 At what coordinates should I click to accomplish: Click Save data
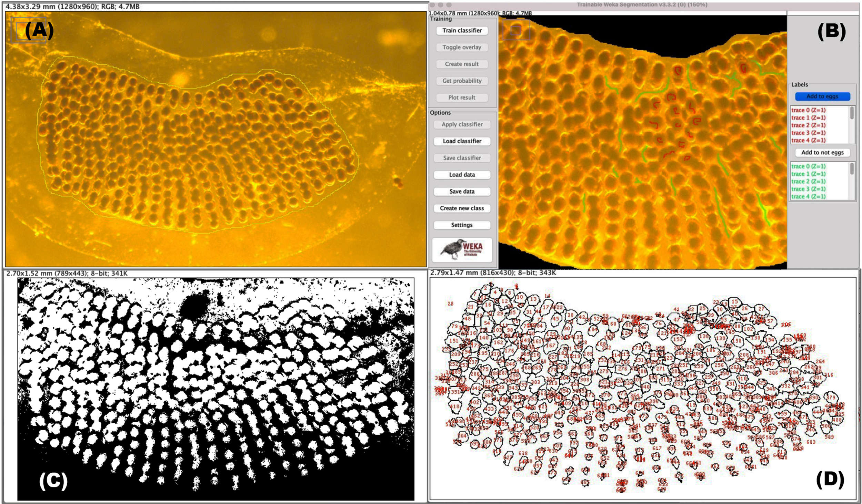click(462, 191)
